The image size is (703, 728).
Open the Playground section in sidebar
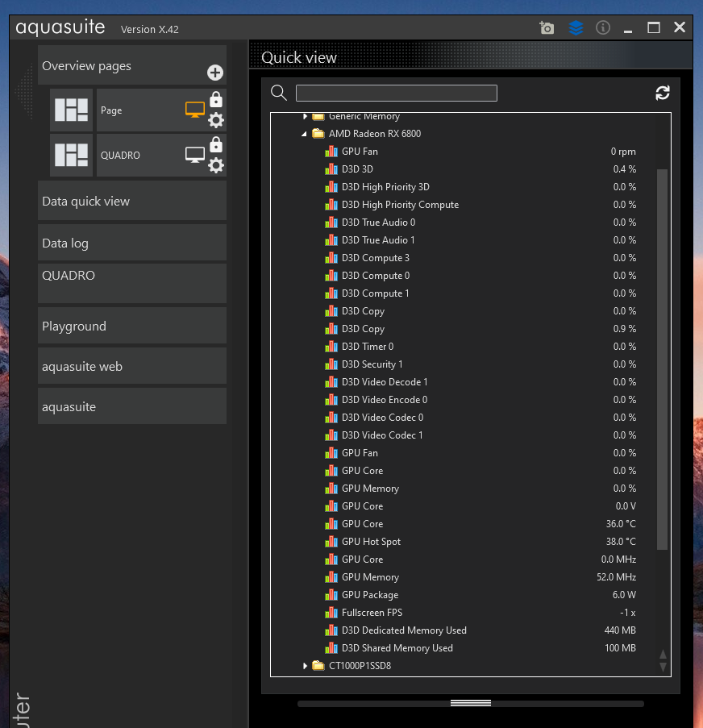coord(132,326)
